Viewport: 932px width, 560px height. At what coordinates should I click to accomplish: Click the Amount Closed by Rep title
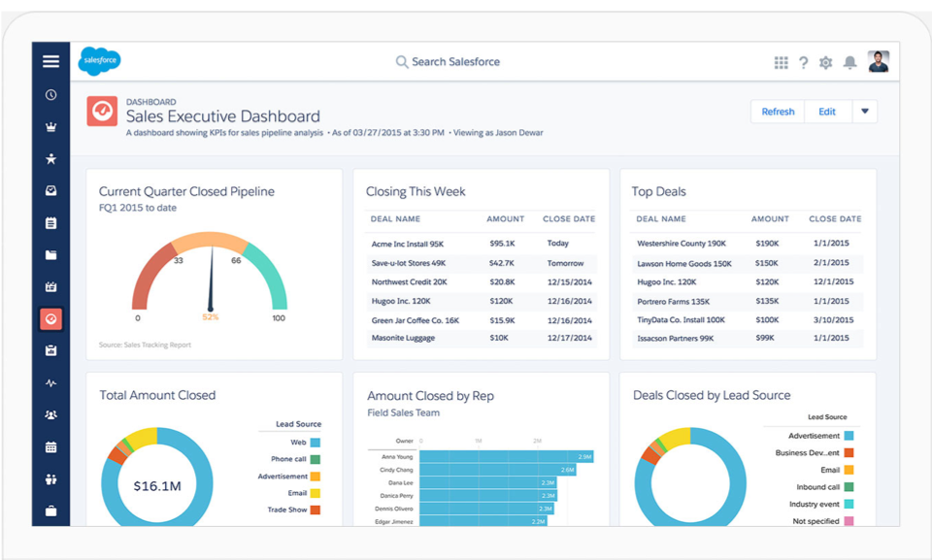pos(430,396)
